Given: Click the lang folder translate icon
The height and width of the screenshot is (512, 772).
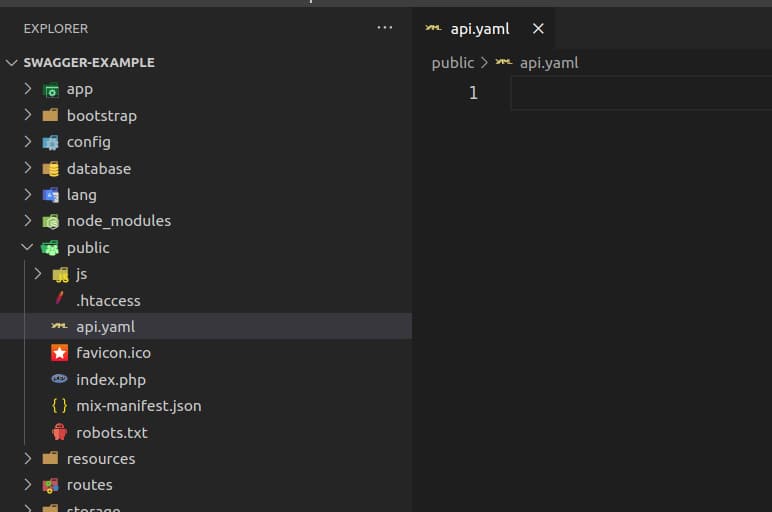Looking at the screenshot, I should pyautogui.click(x=50, y=195).
